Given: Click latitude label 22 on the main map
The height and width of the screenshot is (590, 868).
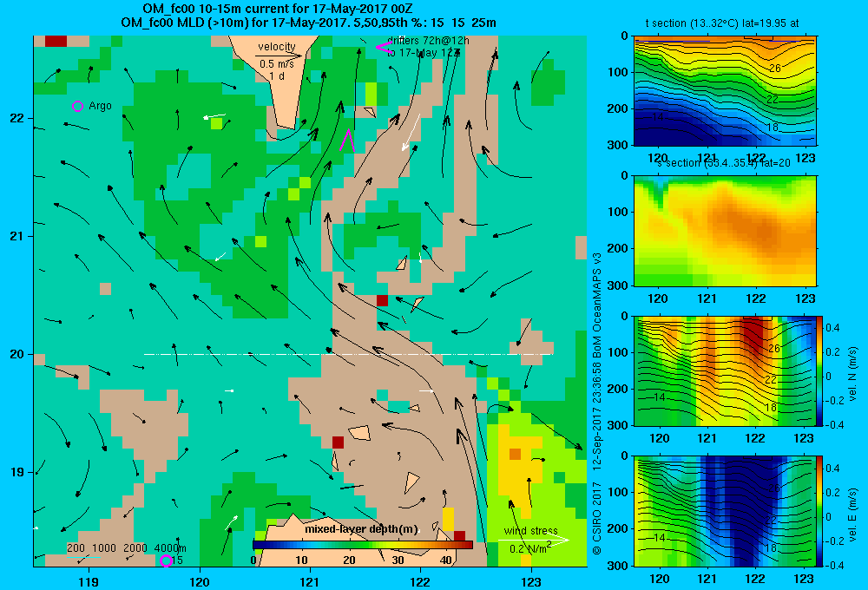Looking at the screenshot, I should click(17, 119).
